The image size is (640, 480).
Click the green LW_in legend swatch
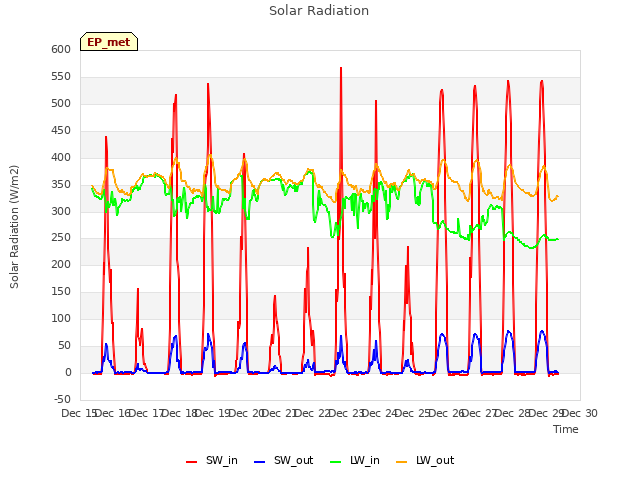[x=335, y=462]
